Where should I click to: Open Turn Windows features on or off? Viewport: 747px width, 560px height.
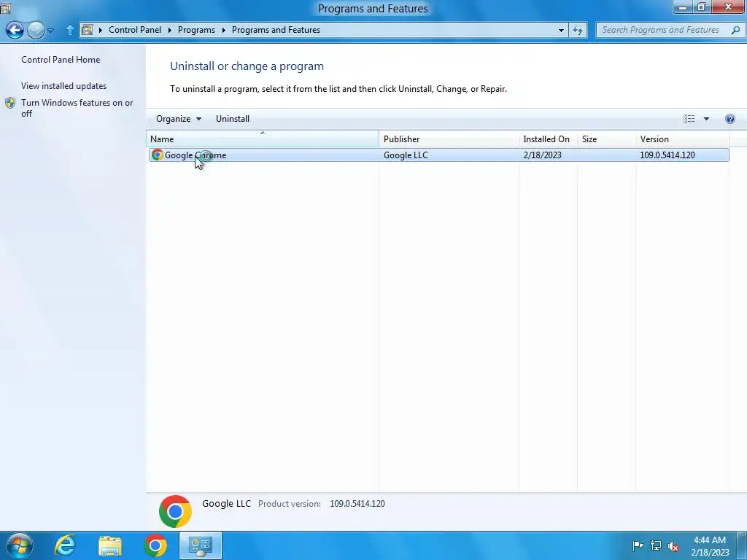click(77, 108)
